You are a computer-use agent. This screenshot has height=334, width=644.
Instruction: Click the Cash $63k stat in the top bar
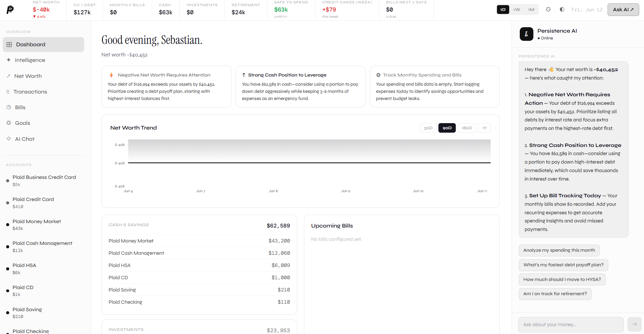click(x=165, y=10)
